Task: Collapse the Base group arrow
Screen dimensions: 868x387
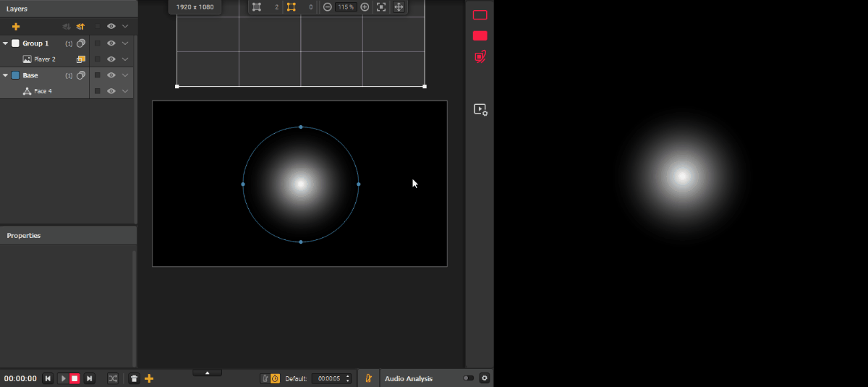Action: [x=6, y=75]
